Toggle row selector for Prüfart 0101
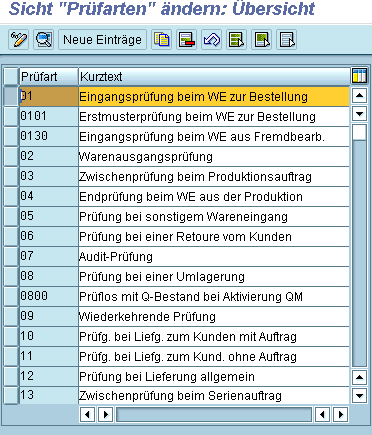Viewport: 372px width, 435px height. (11, 117)
